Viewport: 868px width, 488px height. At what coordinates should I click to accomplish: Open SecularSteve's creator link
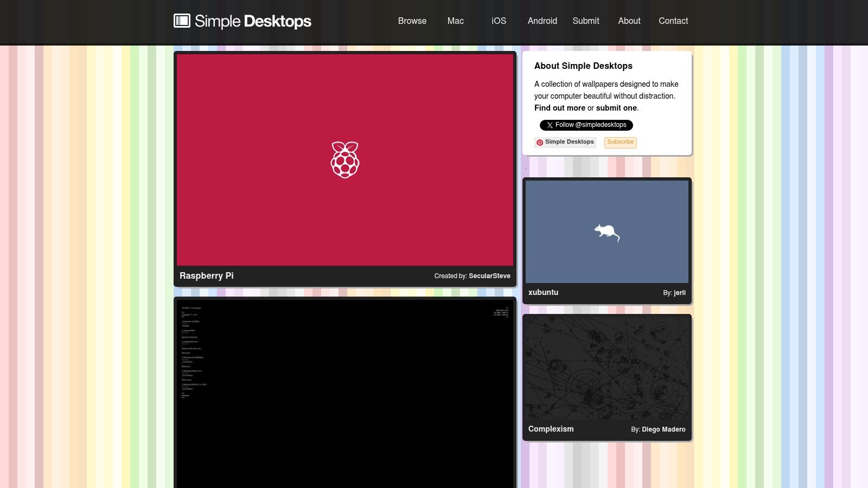click(489, 276)
